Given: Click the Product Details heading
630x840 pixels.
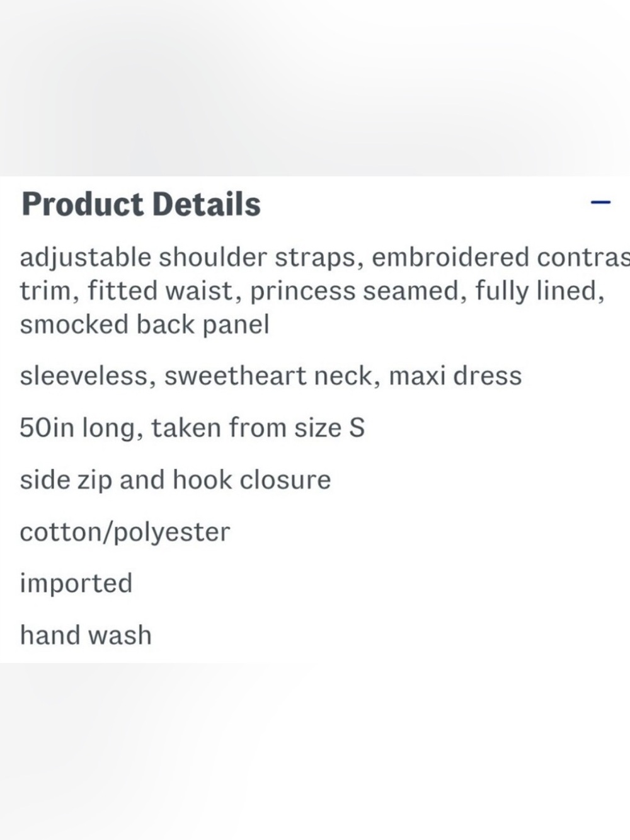Looking at the screenshot, I should pos(141,204).
